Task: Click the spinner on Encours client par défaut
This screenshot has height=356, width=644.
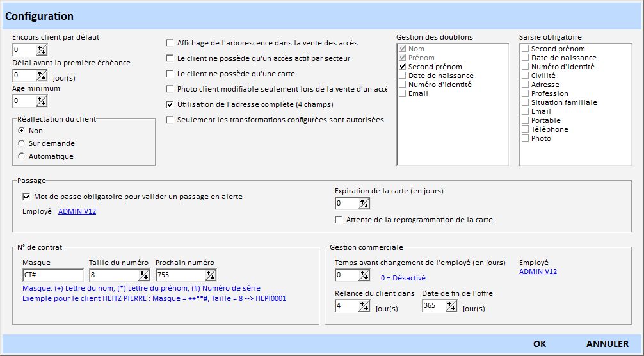Action: tap(42, 49)
